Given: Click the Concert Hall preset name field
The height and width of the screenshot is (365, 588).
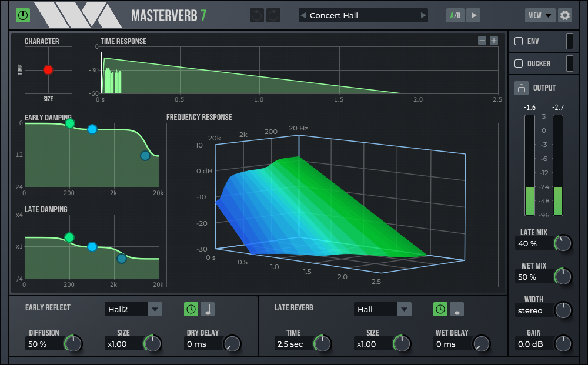Looking at the screenshot, I should click(363, 15).
